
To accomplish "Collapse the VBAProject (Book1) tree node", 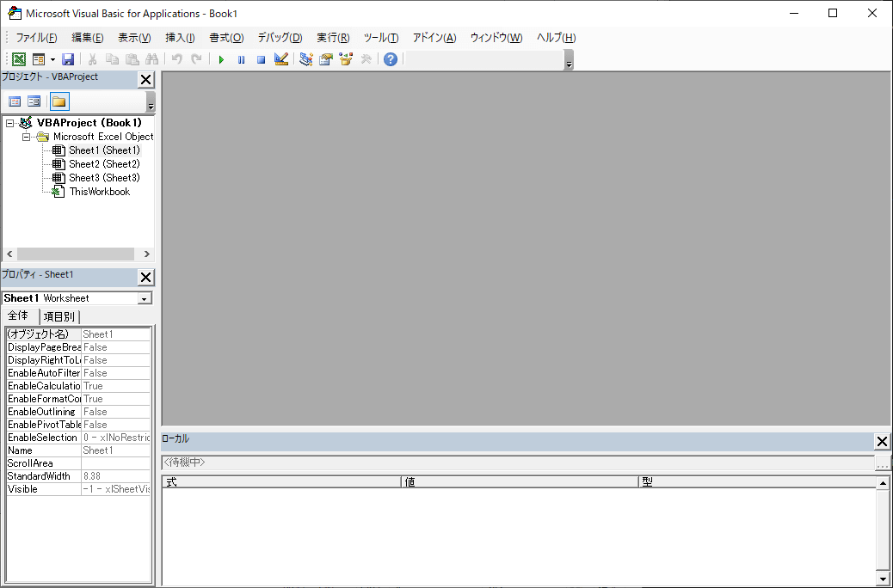I will [10, 123].
